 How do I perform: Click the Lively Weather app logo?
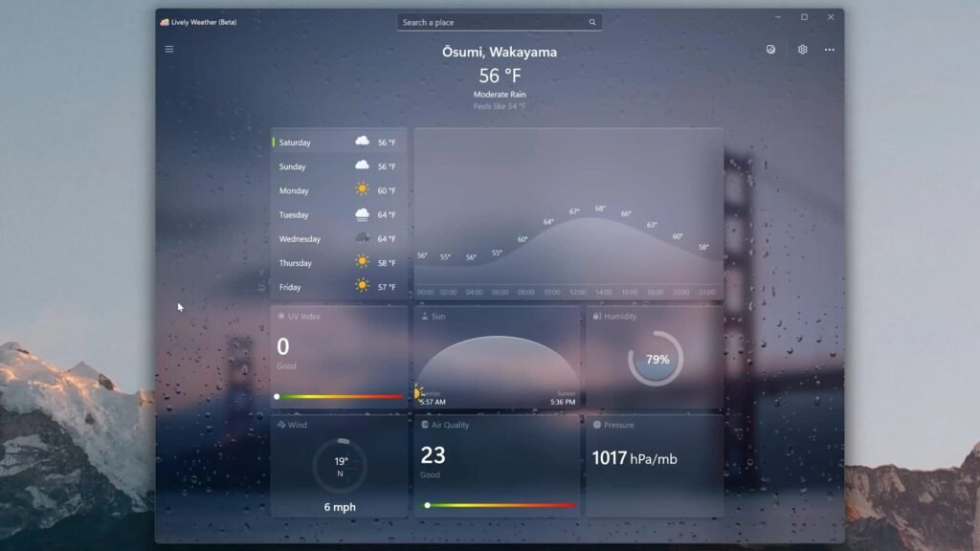click(165, 22)
